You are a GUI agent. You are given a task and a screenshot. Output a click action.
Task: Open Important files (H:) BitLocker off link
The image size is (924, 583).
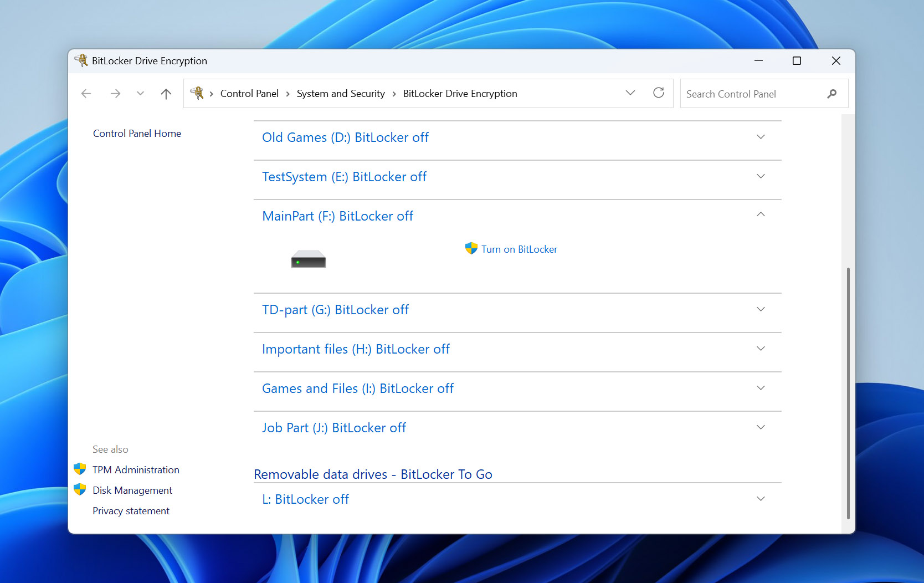[356, 349]
